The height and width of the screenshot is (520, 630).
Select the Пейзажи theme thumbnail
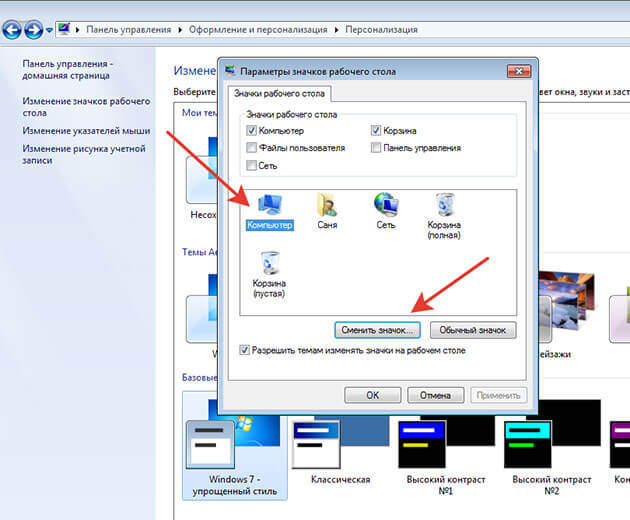(x=566, y=315)
